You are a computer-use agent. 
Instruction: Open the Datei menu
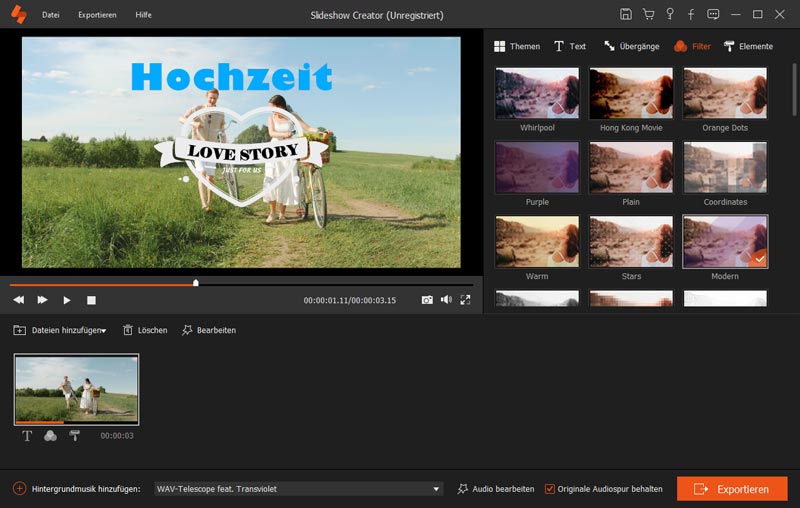[51, 15]
